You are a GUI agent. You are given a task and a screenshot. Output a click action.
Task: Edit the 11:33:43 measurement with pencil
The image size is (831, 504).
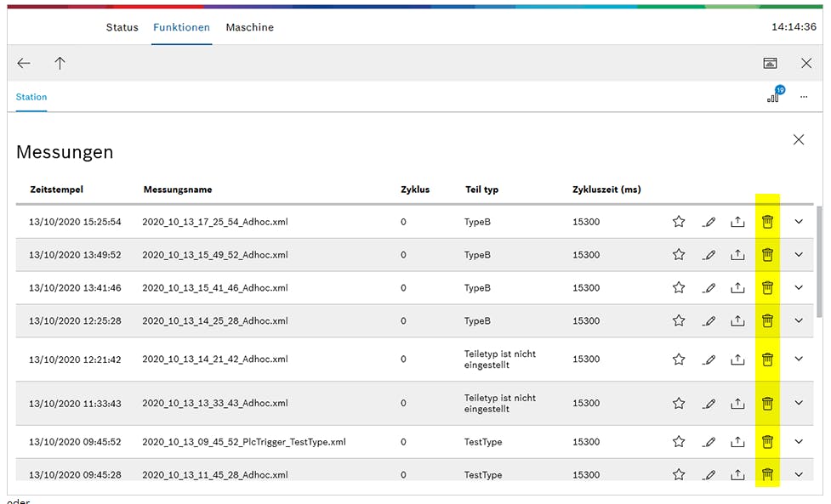(x=709, y=404)
